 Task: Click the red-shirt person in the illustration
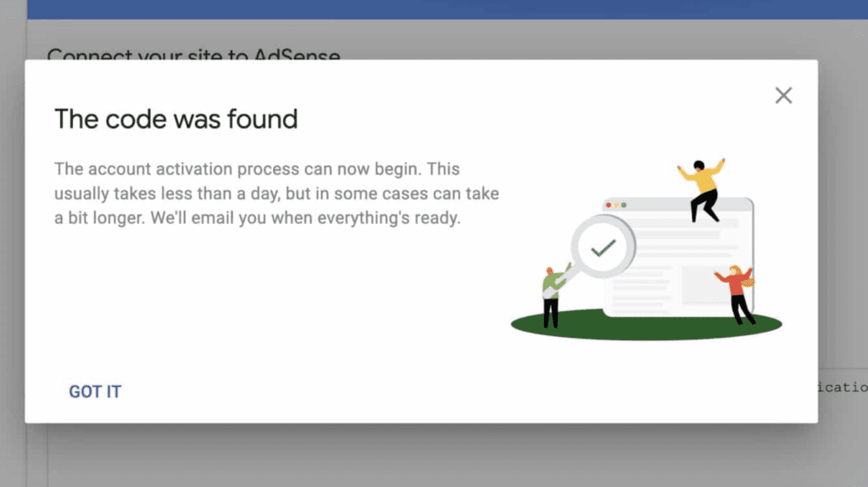click(x=737, y=294)
